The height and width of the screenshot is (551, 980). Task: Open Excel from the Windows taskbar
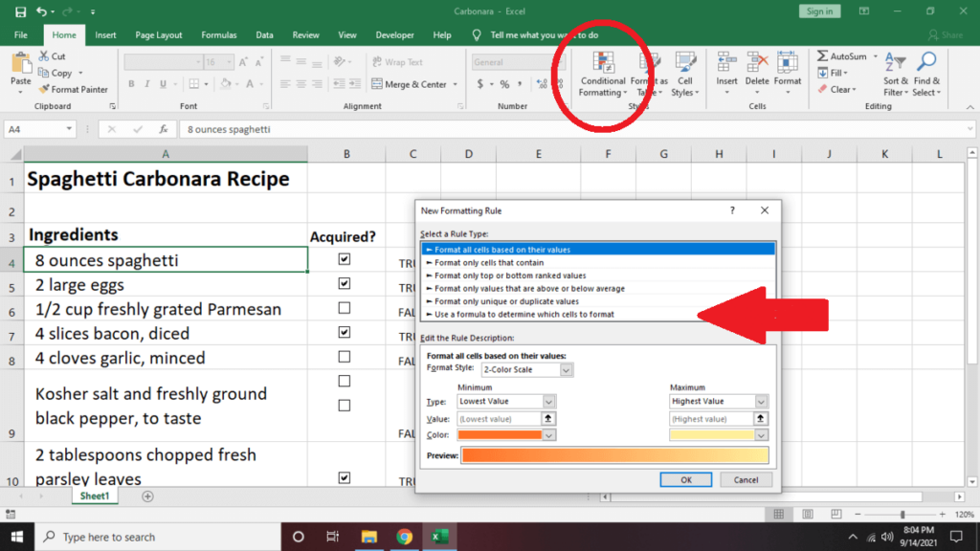(x=440, y=537)
